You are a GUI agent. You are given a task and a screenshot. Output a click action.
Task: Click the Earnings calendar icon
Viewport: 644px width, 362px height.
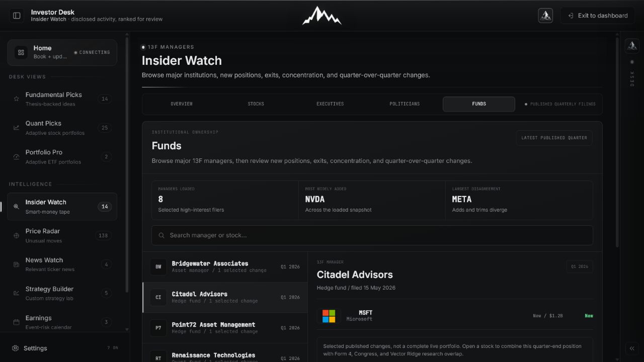coord(16,322)
